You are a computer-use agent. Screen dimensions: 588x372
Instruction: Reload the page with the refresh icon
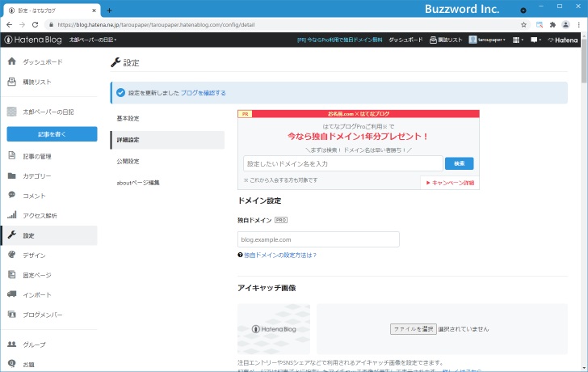[35, 25]
